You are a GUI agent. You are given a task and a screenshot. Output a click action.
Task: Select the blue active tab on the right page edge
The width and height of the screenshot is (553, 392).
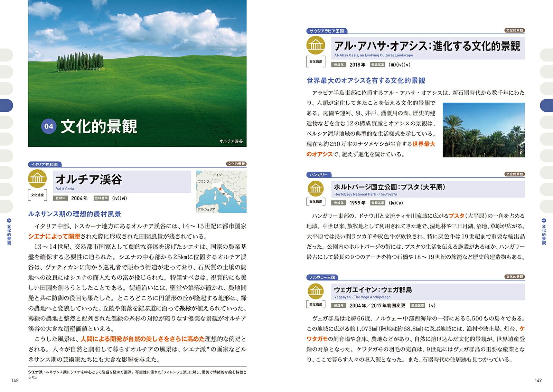tap(546, 105)
